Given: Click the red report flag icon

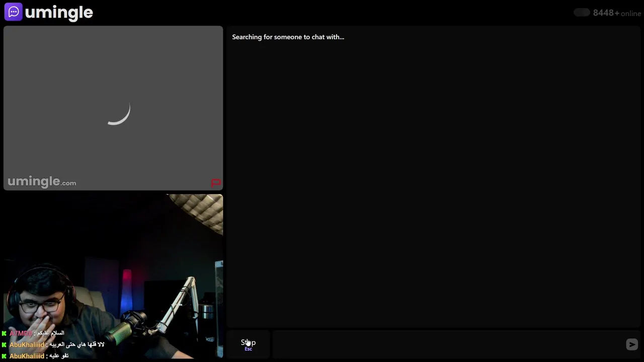Looking at the screenshot, I should (x=216, y=183).
